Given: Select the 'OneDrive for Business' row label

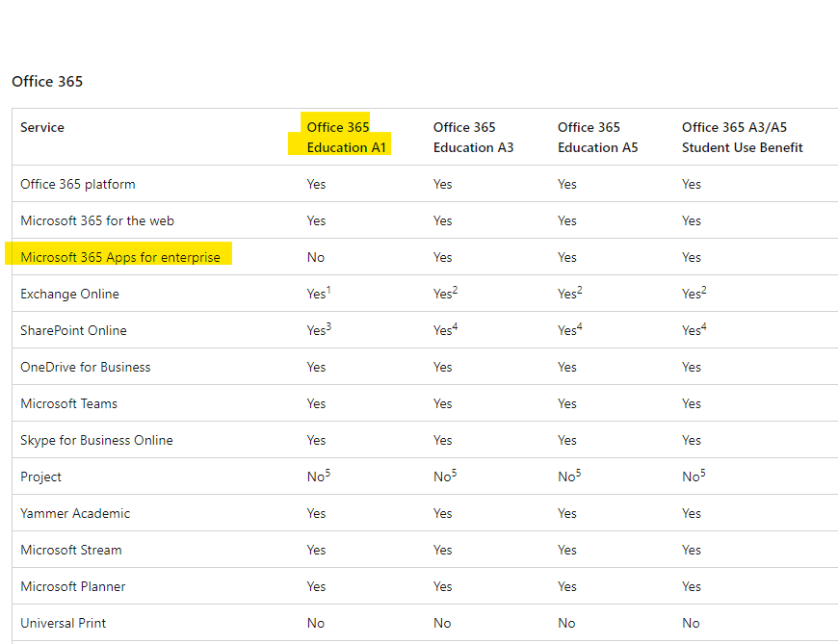Looking at the screenshot, I should [x=86, y=367].
